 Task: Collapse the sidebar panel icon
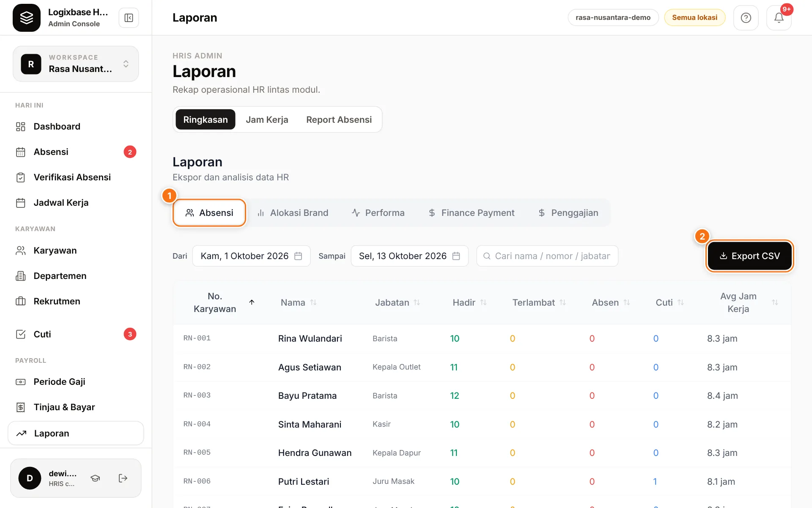[129, 18]
